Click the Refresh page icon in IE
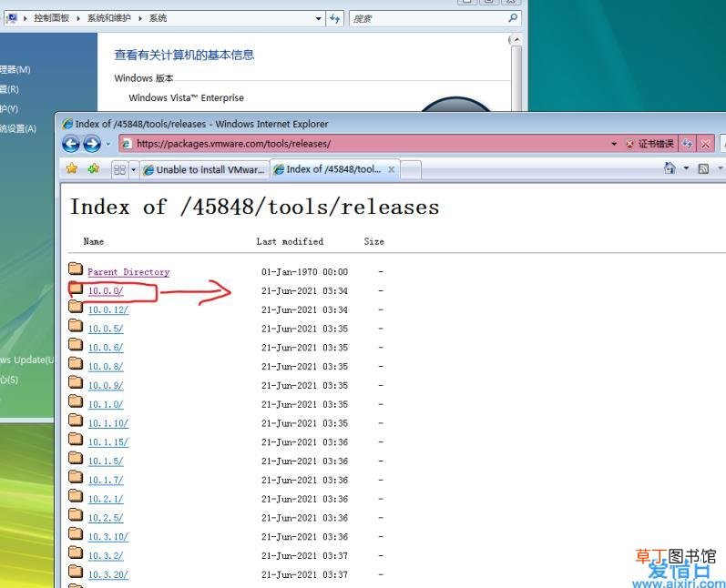 tap(687, 144)
